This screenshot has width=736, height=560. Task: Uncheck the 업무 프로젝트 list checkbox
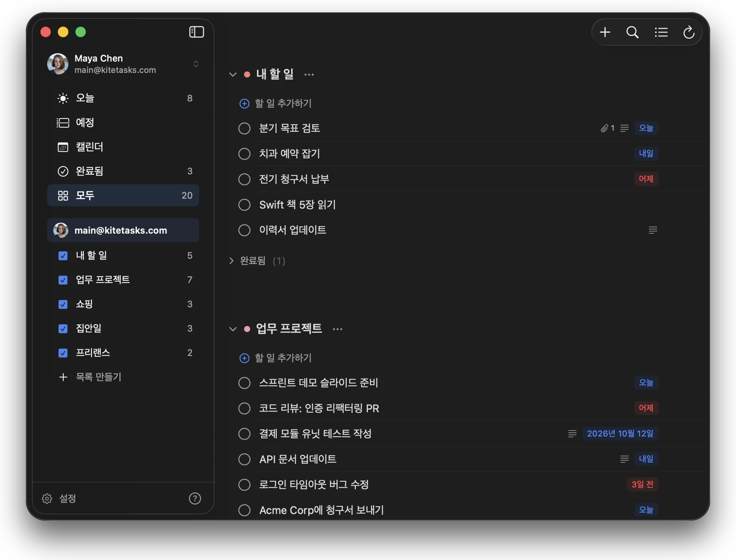[x=63, y=280]
